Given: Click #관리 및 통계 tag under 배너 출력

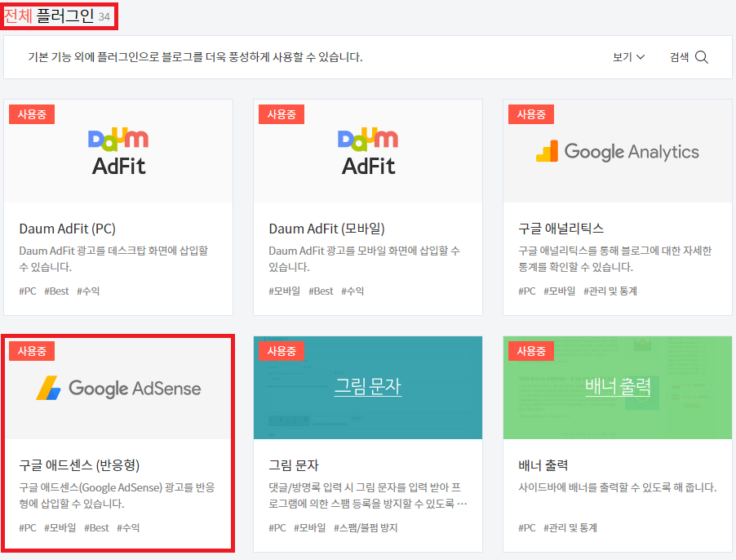Looking at the screenshot, I should [x=570, y=527].
